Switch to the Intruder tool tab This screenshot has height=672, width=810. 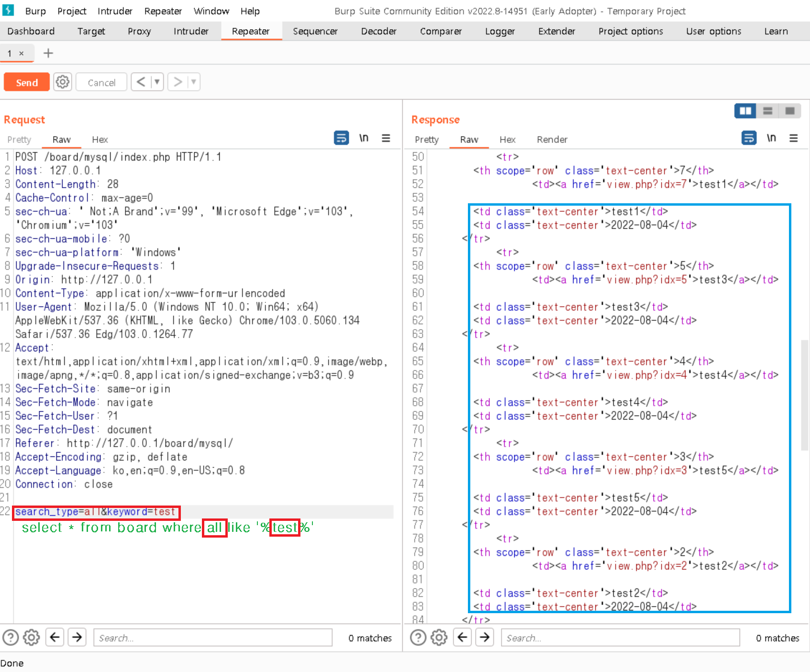(x=191, y=31)
